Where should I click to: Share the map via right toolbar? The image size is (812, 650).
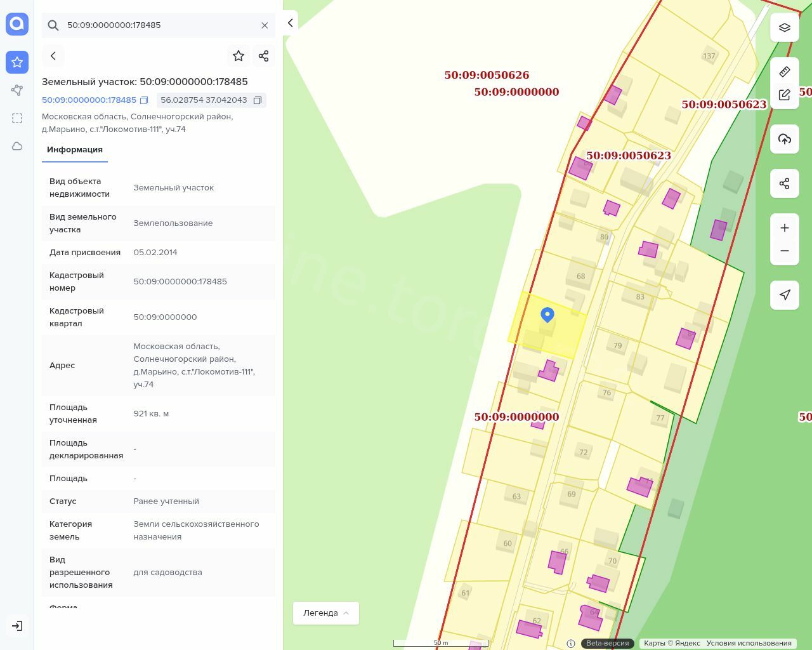coord(785,184)
